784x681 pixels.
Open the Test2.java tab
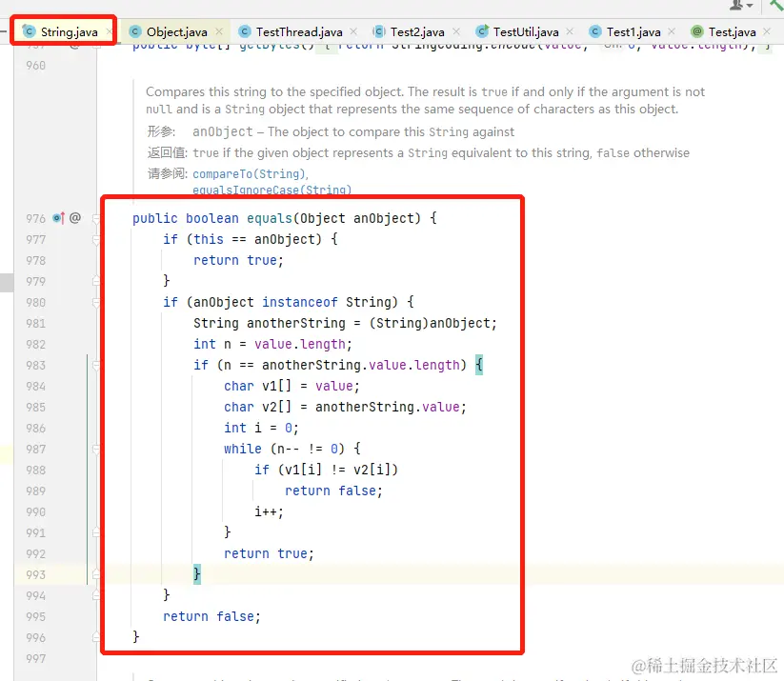[x=417, y=32]
